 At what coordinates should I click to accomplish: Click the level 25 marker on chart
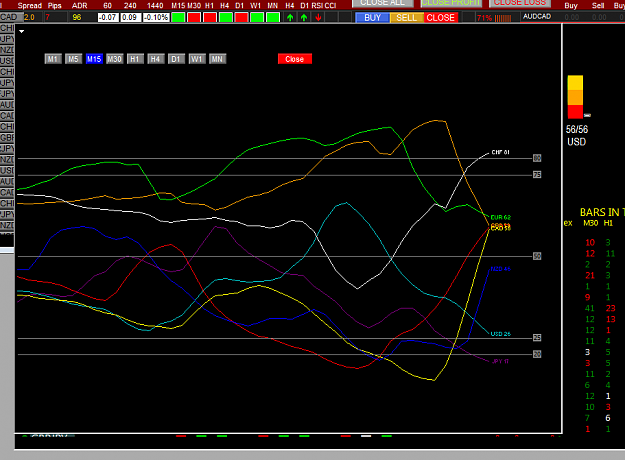tap(537, 338)
